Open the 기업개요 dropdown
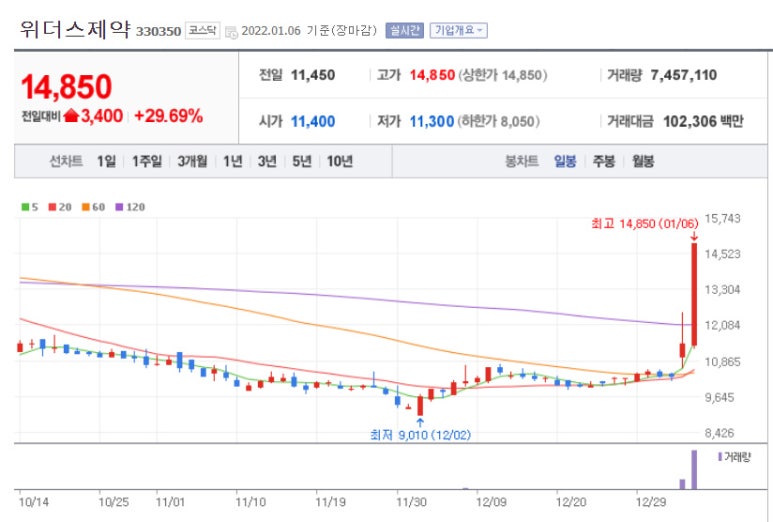773x522 pixels. click(x=458, y=31)
